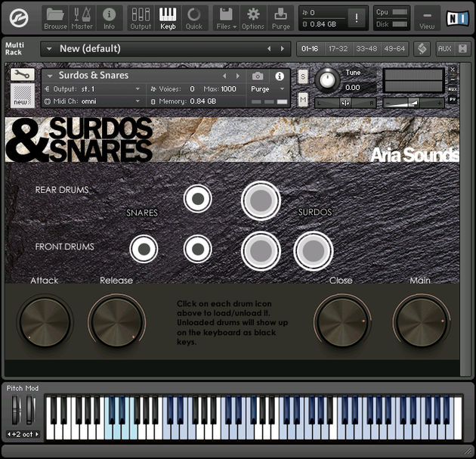
Task: Toggle the rear surdo drum icon
Action: tap(261, 200)
